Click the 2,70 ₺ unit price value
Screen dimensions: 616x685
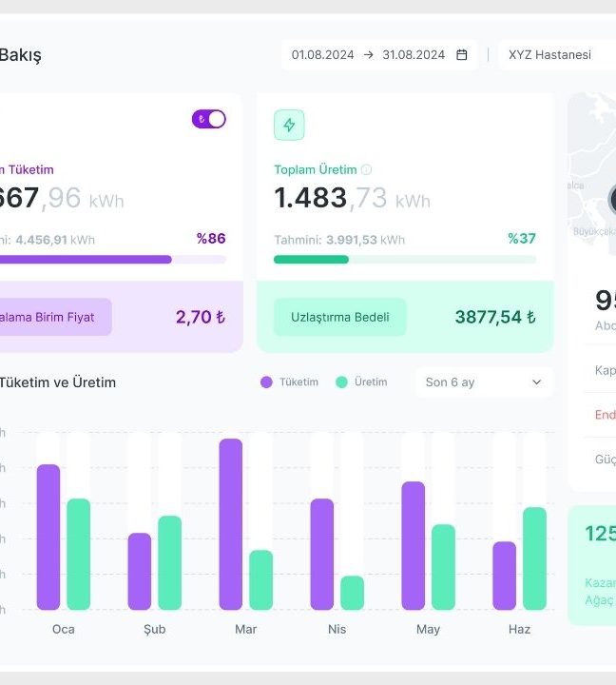201,317
